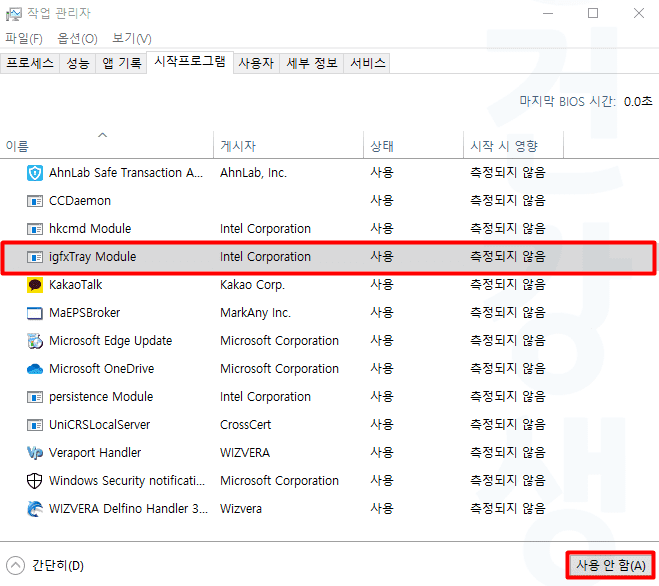Click the UniCRSLocalServer icon
Screen dimensions: 659x586
coord(35,425)
